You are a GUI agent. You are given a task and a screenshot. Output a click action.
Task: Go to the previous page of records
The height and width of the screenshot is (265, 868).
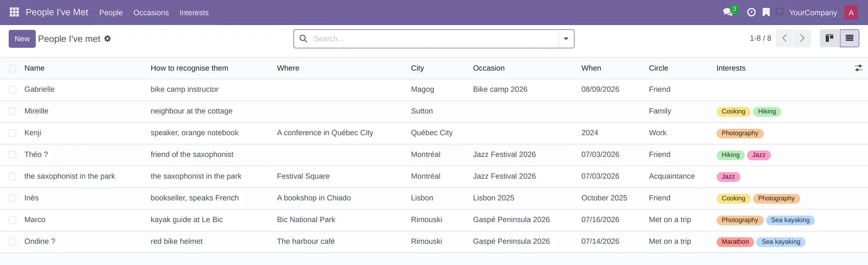coord(784,39)
